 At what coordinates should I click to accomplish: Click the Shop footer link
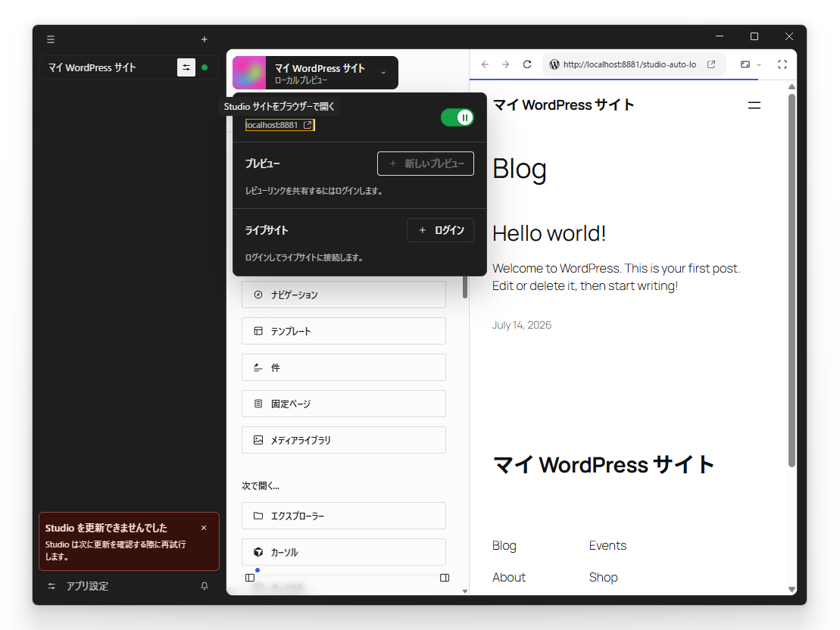tap(603, 577)
